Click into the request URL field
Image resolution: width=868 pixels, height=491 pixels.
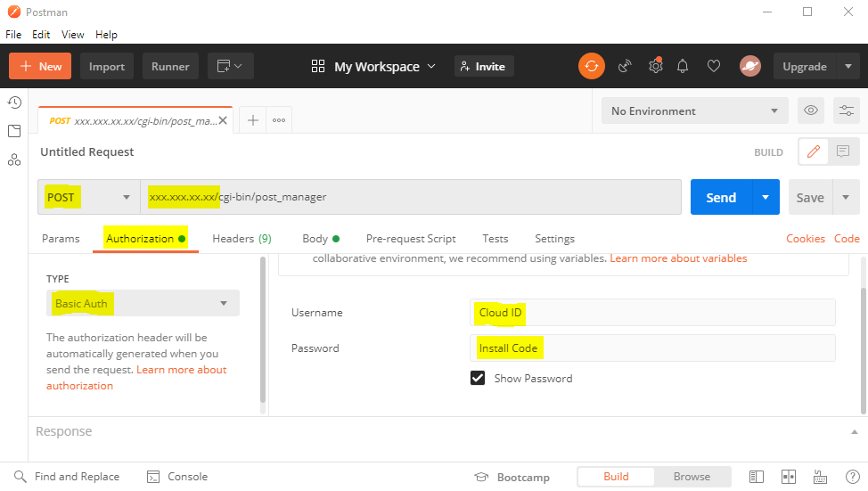click(x=411, y=197)
